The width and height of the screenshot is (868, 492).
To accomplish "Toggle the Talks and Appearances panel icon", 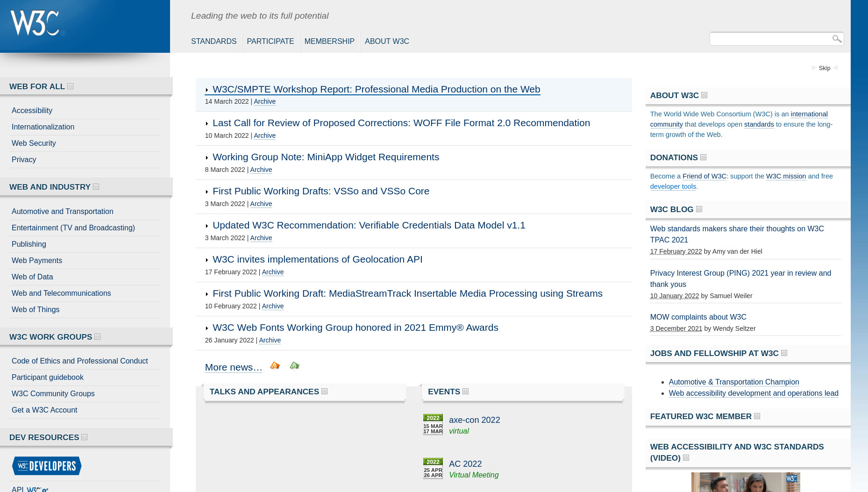I will (x=325, y=392).
